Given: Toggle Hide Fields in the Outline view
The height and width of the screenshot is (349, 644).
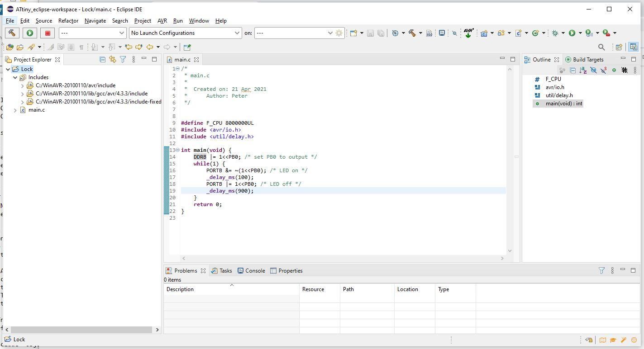Looking at the screenshot, I should click(594, 70).
